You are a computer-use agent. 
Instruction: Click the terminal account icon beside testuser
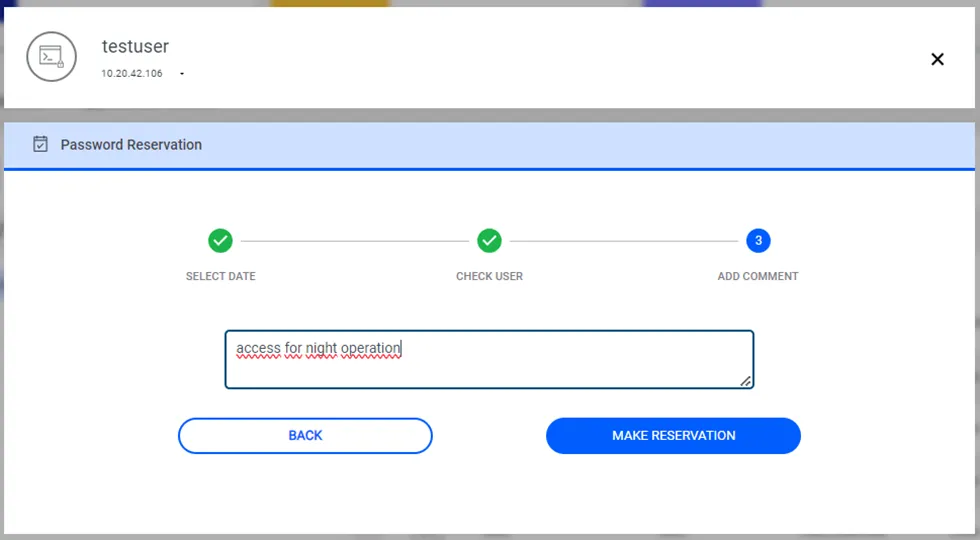(51, 57)
